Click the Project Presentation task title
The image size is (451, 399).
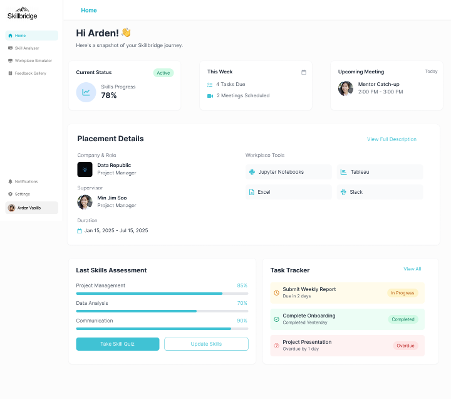click(307, 342)
